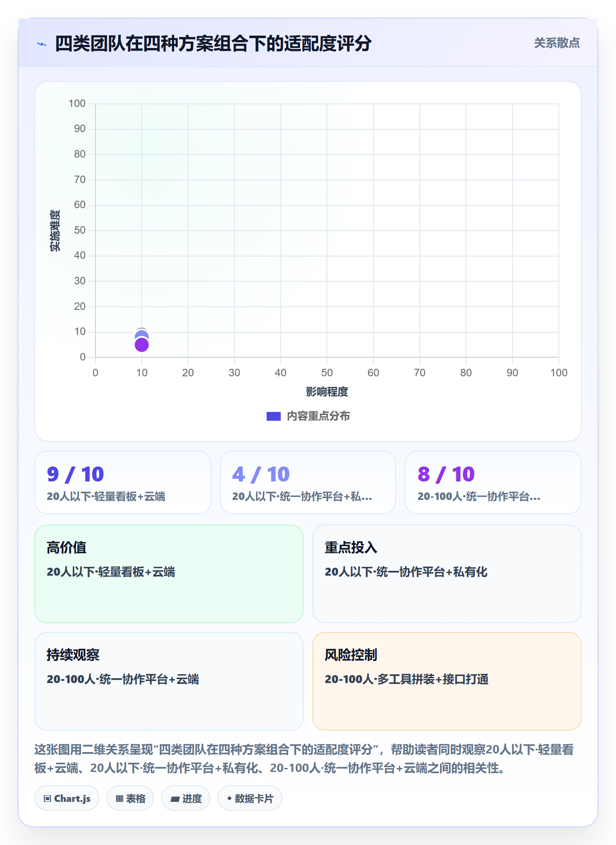This screenshot has width=616, height=845.
Task: Click 20-100人·统一协作平台+云端 in the 持续观察 card
Action: coord(123,679)
